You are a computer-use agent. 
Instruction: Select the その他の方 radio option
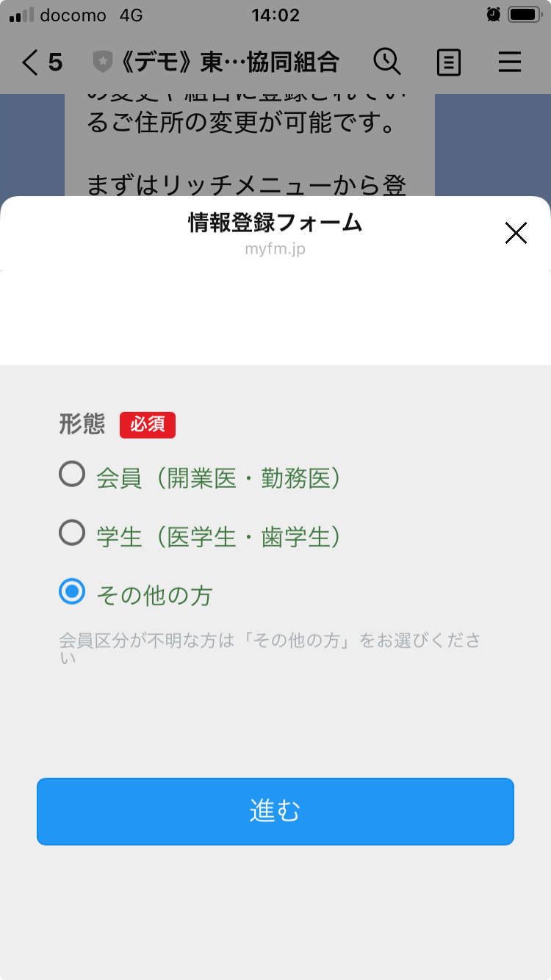tap(72, 591)
